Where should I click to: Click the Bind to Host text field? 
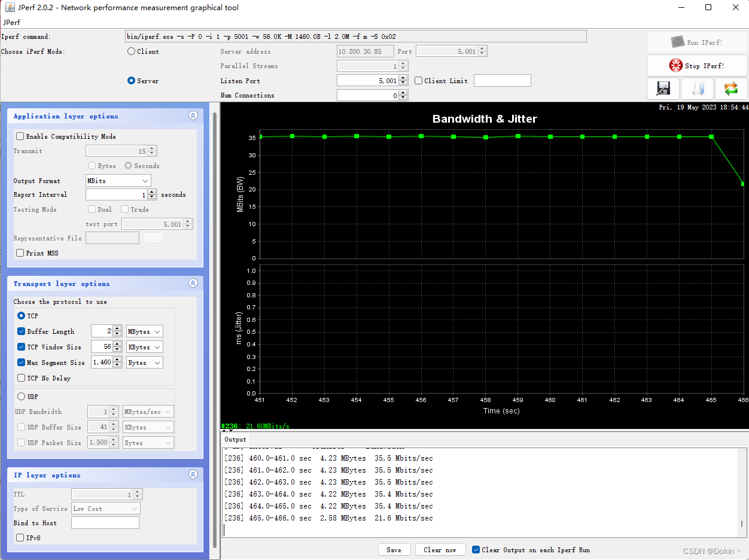(x=105, y=523)
